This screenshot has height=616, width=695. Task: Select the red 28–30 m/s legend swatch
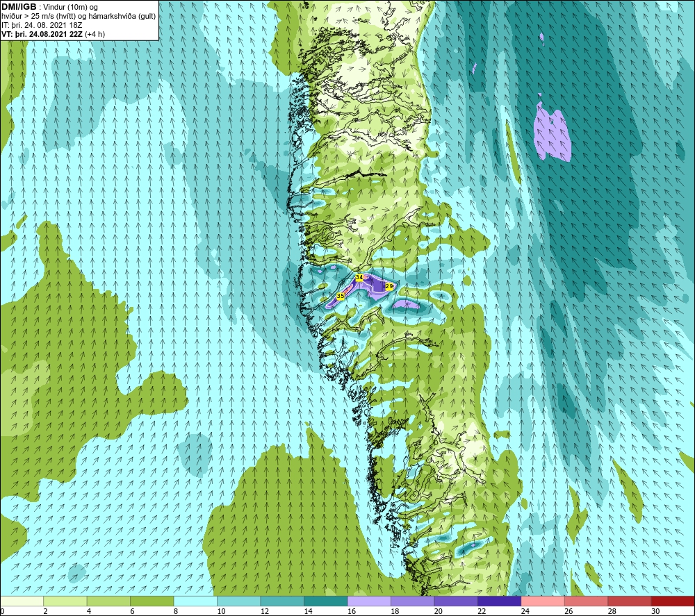click(x=630, y=601)
